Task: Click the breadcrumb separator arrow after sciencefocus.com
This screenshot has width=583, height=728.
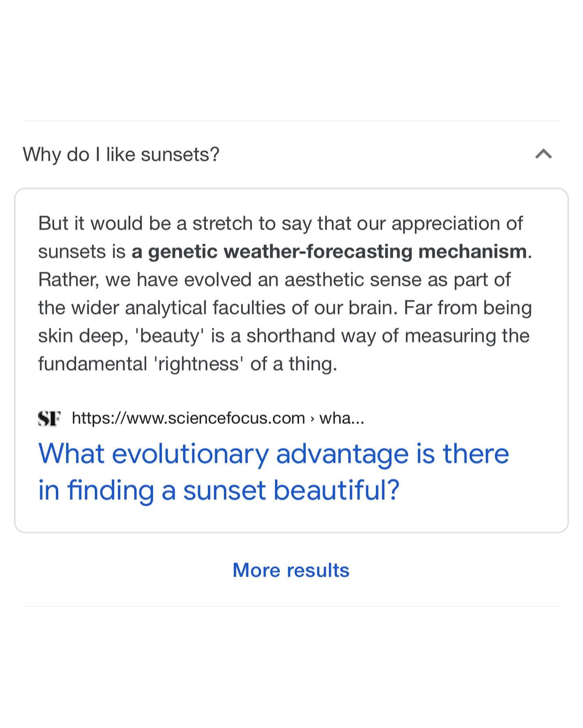Action: [x=312, y=418]
